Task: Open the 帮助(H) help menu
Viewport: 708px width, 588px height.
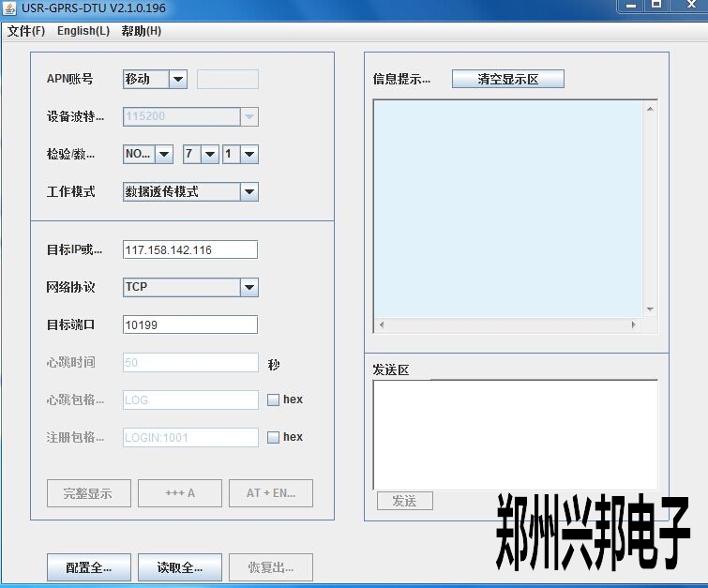Action: 141,31
